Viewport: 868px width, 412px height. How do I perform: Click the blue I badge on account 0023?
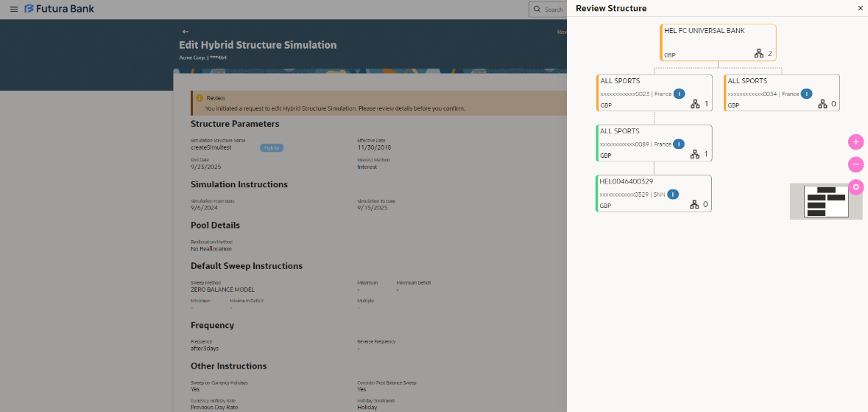click(x=679, y=94)
